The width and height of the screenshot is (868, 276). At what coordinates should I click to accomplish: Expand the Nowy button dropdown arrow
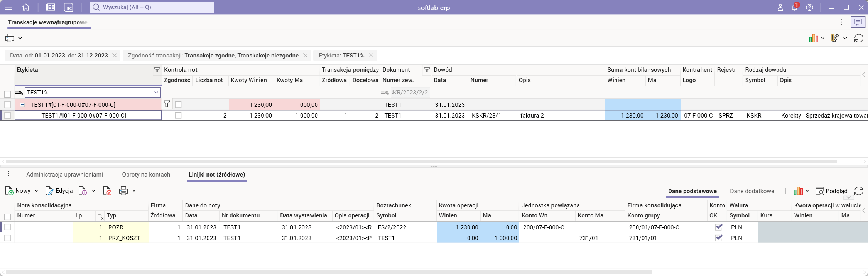37,191
